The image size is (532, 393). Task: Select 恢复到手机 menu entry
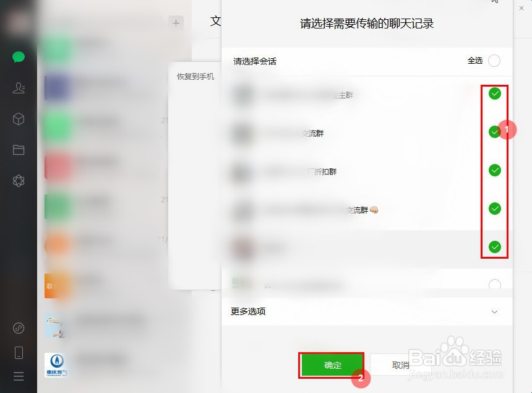195,77
